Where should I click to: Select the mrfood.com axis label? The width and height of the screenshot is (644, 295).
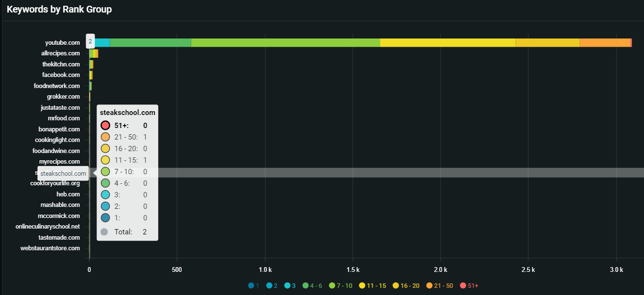tap(64, 118)
